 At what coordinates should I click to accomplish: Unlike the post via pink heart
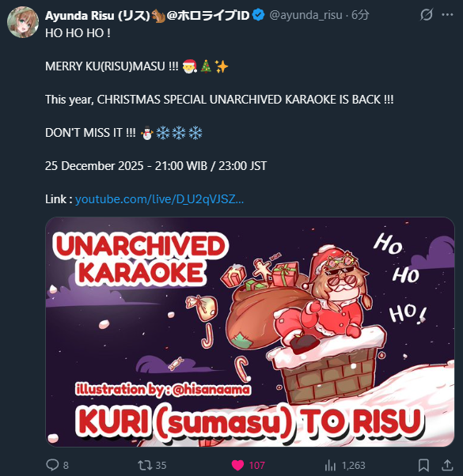(237, 465)
